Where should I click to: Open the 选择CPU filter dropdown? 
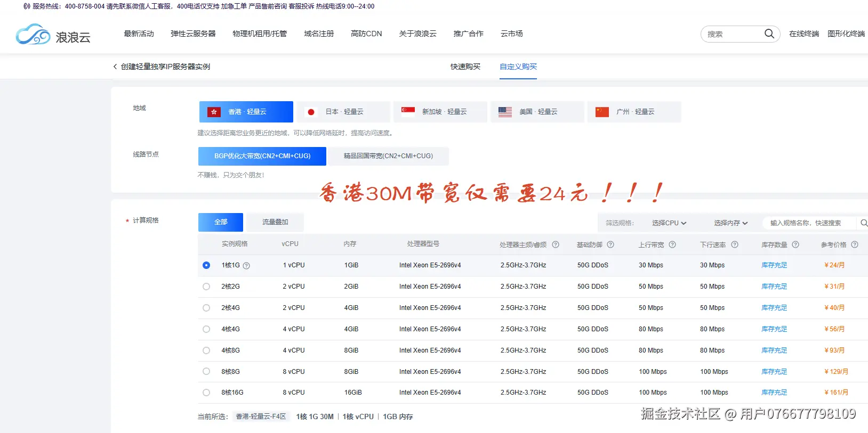[x=669, y=223]
